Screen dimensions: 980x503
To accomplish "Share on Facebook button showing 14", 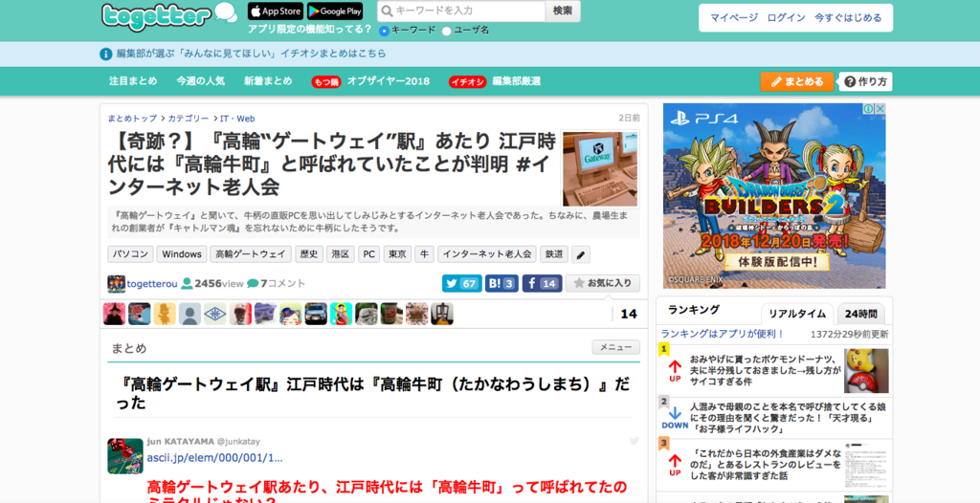I will (x=542, y=284).
